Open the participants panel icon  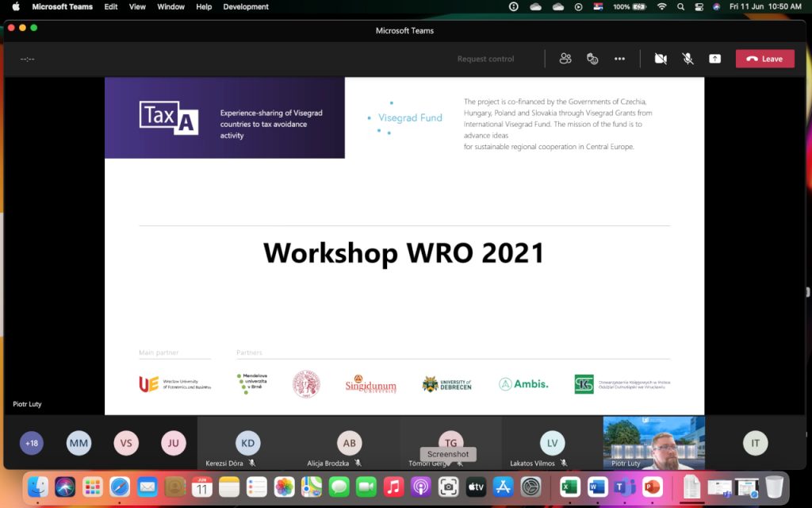tap(565, 59)
